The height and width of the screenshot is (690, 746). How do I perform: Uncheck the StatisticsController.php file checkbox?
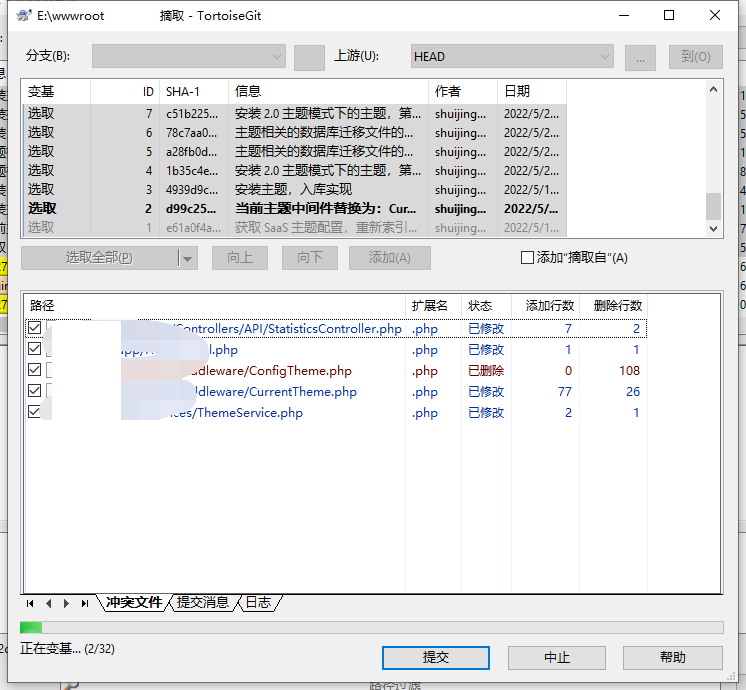pyautogui.click(x=35, y=328)
